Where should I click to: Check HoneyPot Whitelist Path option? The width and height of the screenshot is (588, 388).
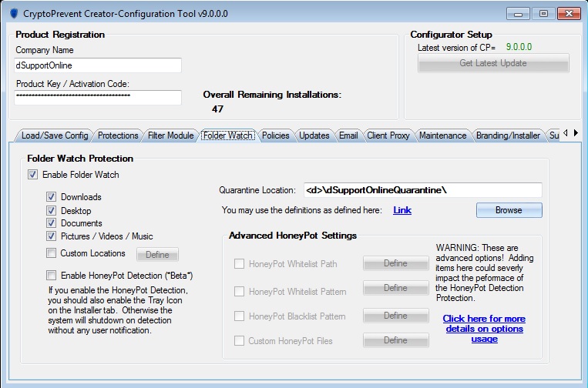[x=239, y=263]
